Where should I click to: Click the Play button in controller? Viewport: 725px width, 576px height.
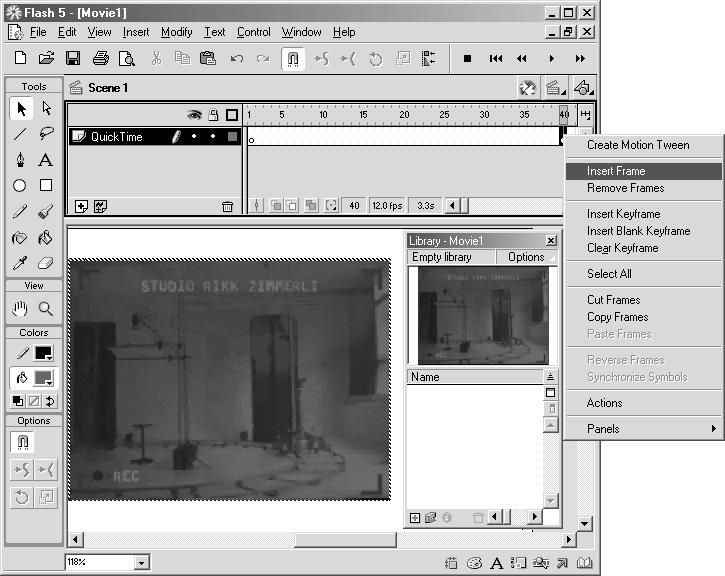click(551, 59)
